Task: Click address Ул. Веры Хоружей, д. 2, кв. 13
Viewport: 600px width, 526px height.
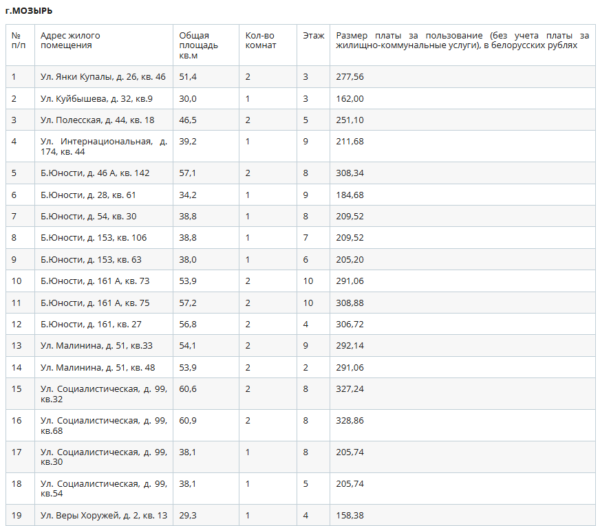Action: click(x=103, y=514)
